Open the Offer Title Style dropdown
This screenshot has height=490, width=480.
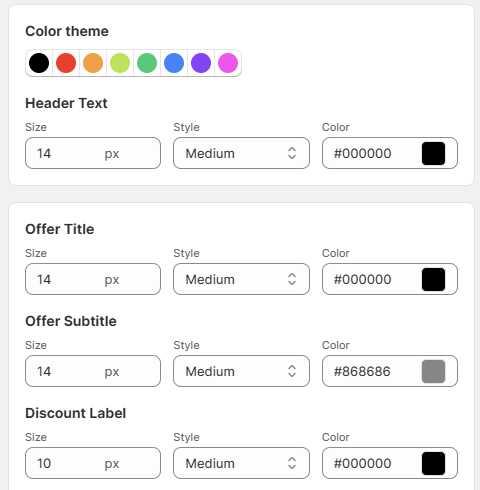click(241, 279)
